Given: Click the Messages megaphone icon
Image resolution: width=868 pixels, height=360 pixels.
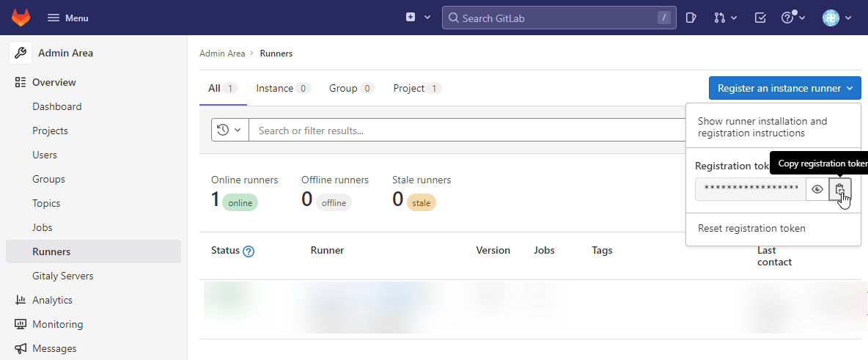Looking at the screenshot, I should 21,348.
